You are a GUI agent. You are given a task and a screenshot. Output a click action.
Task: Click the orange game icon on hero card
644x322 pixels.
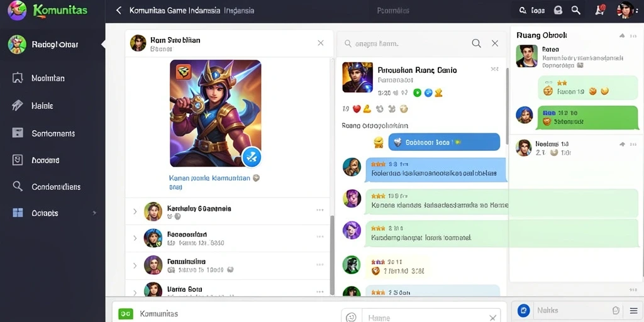(x=183, y=72)
